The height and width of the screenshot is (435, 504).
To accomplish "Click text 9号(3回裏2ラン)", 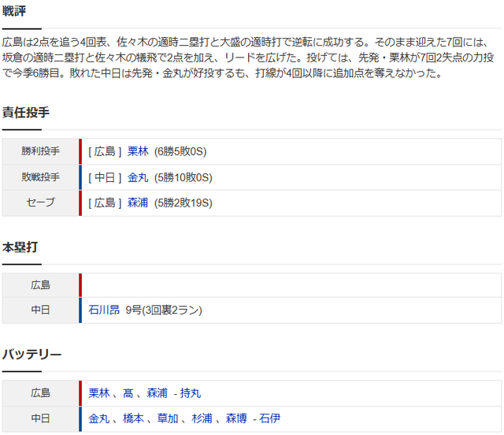I will pyautogui.click(x=164, y=310).
